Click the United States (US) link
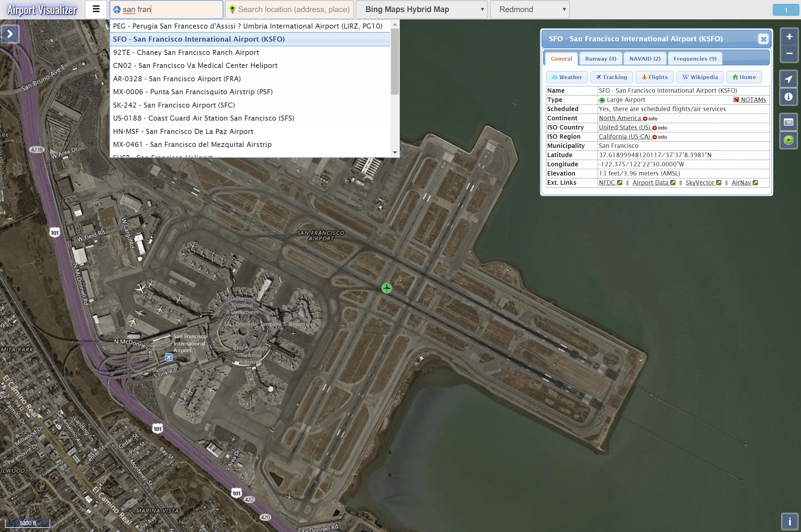 [x=624, y=127]
